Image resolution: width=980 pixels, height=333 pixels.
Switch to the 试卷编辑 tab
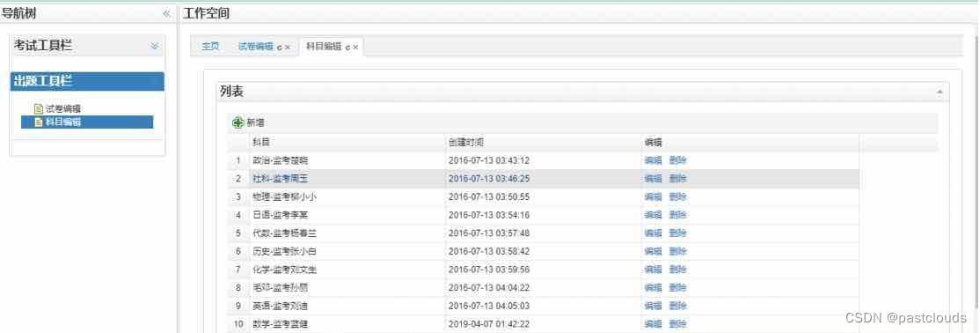(256, 47)
